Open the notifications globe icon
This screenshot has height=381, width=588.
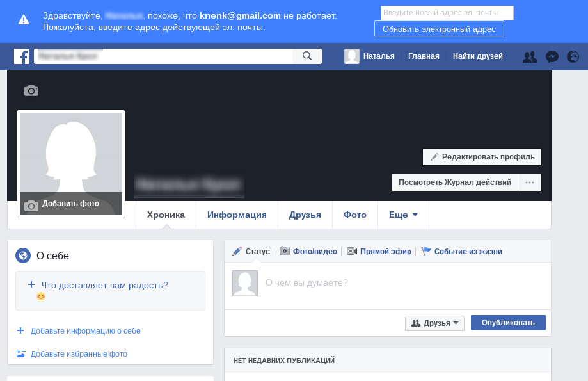(573, 56)
